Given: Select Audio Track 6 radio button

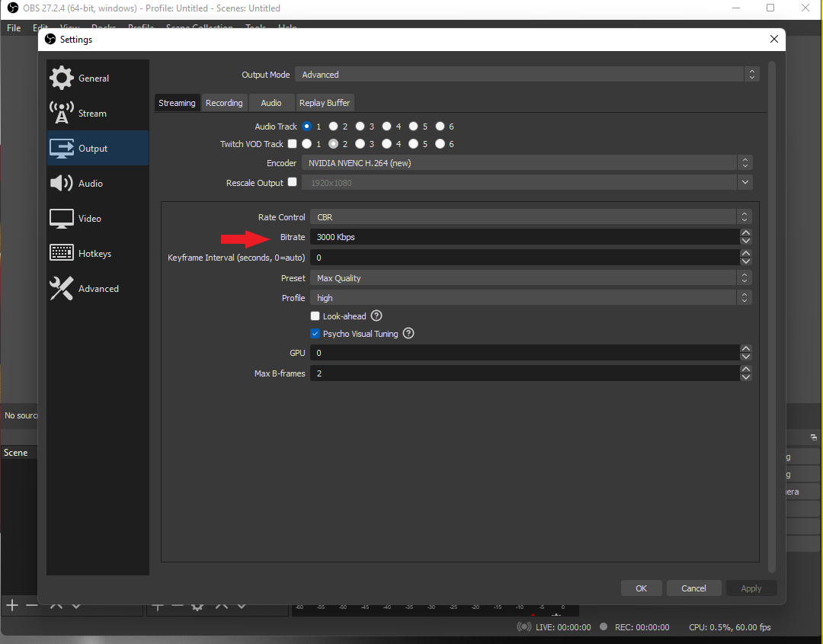Looking at the screenshot, I should (x=440, y=126).
